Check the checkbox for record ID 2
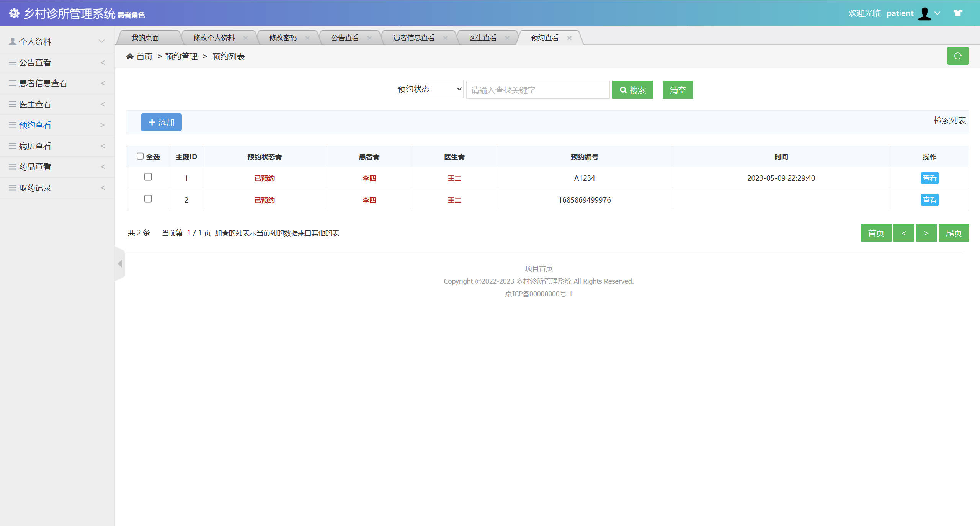 [x=148, y=199]
